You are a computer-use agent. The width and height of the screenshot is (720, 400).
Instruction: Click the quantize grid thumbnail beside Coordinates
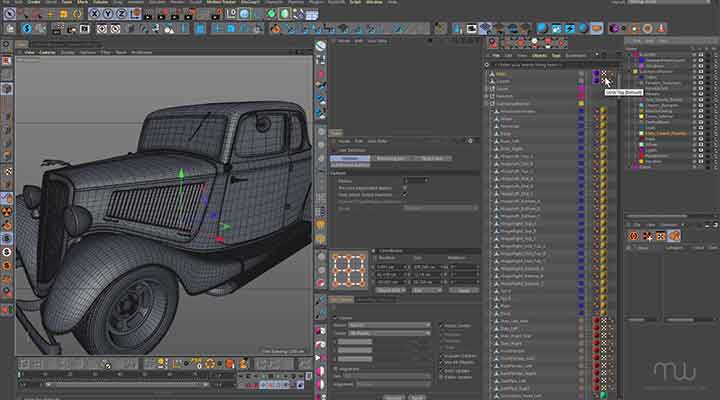[349, 270]
